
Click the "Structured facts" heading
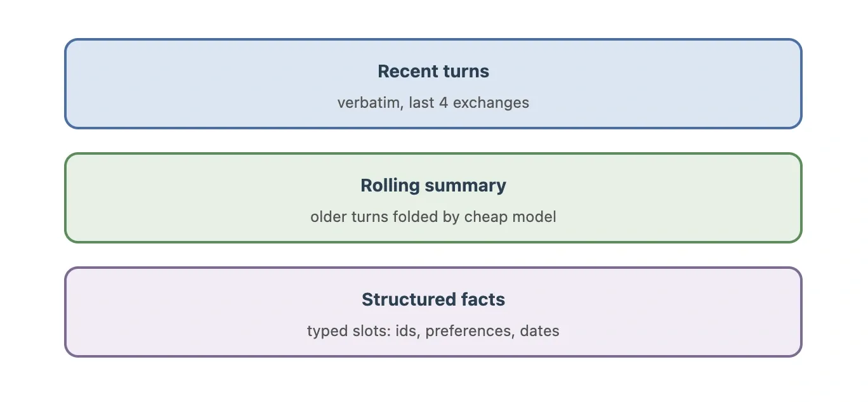click(433, 299)
